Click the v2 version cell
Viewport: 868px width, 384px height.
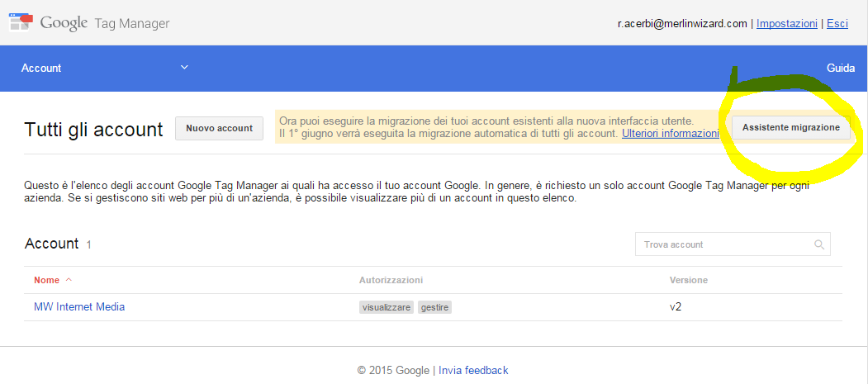[676, 306]
